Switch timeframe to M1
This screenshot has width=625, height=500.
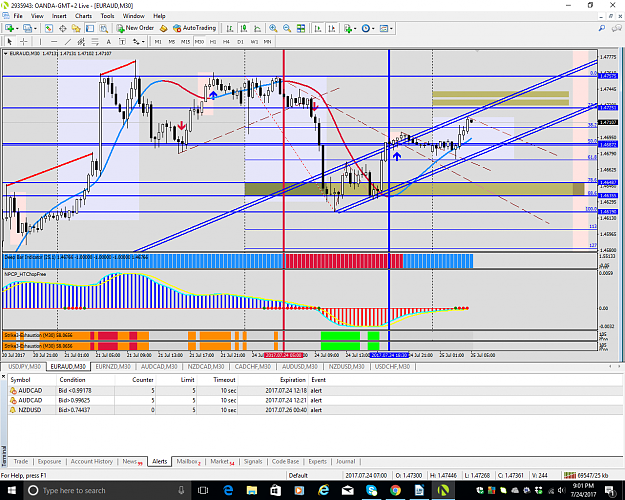point(158,41)
